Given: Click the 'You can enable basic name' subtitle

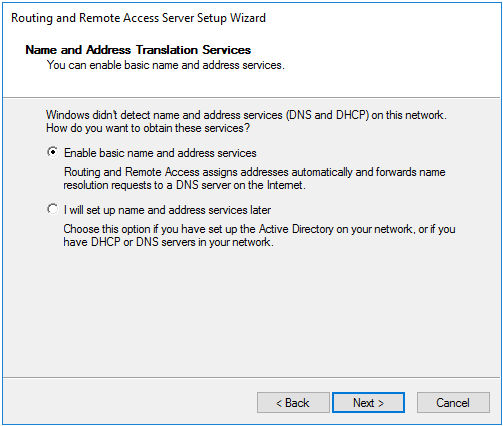Looking at the screenshot, I should 166,65.
